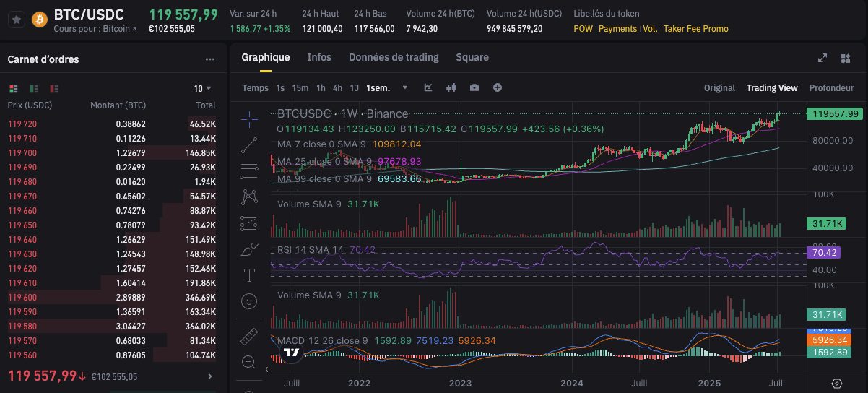Viewport: 868px width, 393px height.
Task: Activate the zoom in tool
Action: click(249, 362)
